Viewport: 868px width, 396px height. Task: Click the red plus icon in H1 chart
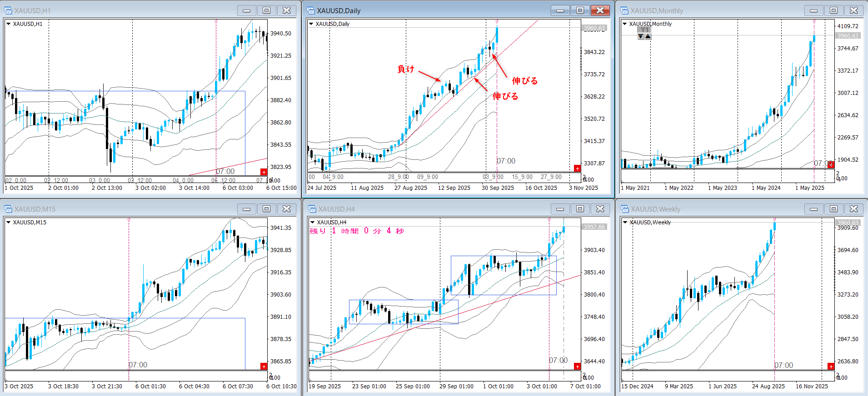click(264, 172)
